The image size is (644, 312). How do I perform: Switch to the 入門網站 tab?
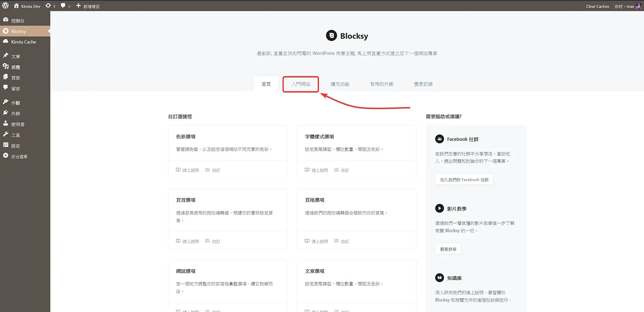[x=301, y=84]
